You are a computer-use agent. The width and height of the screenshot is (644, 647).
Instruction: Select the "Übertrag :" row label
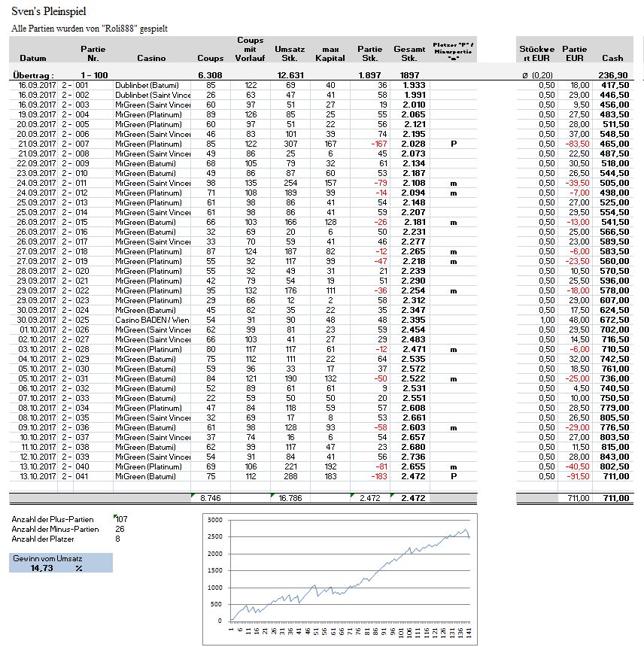pos(36,75)
